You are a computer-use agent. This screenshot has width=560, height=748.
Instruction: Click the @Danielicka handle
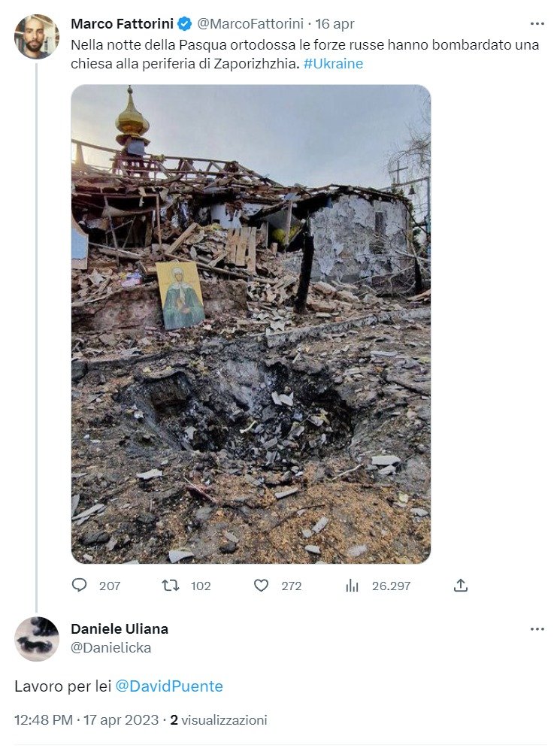pos(110,647)
